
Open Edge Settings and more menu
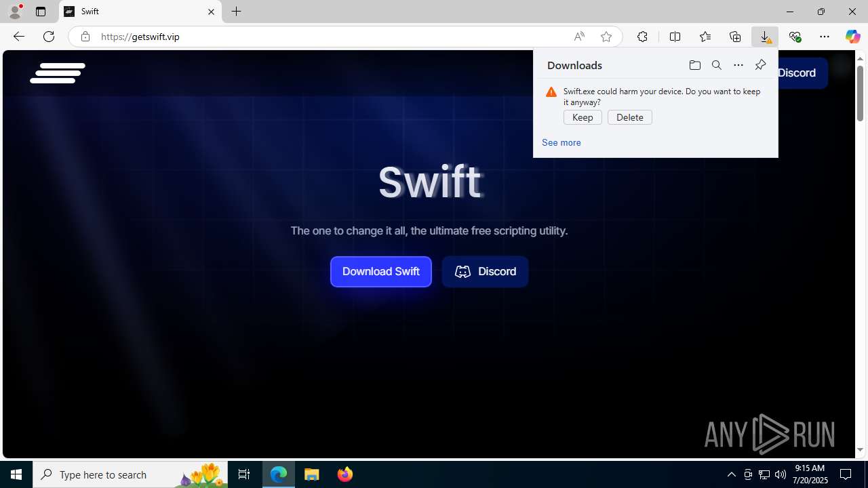point(825,37)
